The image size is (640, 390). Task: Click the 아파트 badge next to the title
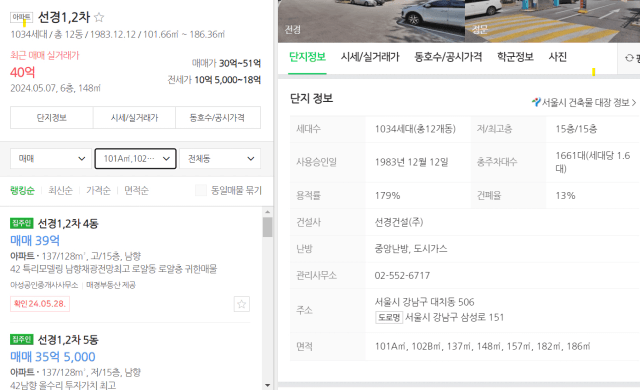click(21, 17)
